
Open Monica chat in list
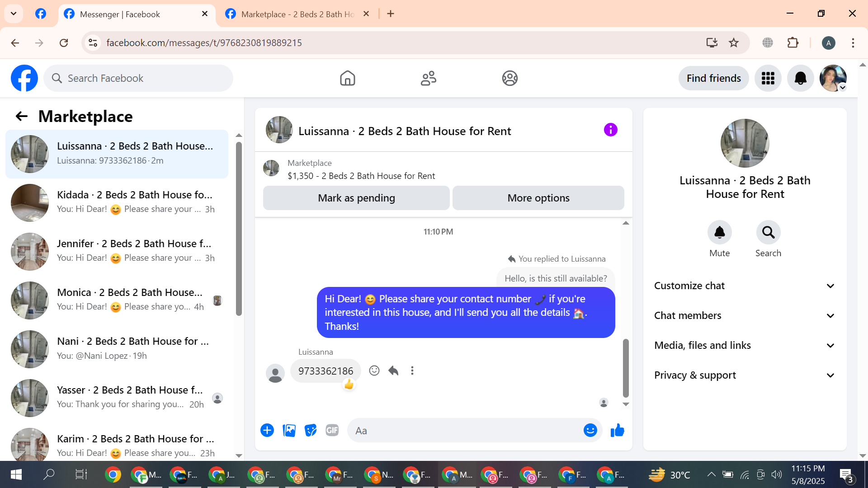click(x=117, y=300)
